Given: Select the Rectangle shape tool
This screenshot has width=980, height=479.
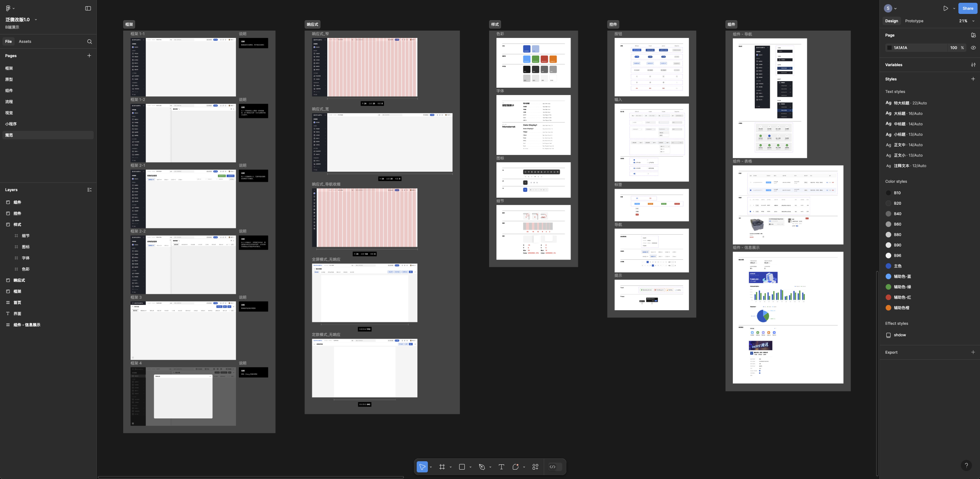Looking at the screenshot, I should click(x=462, y=467).
